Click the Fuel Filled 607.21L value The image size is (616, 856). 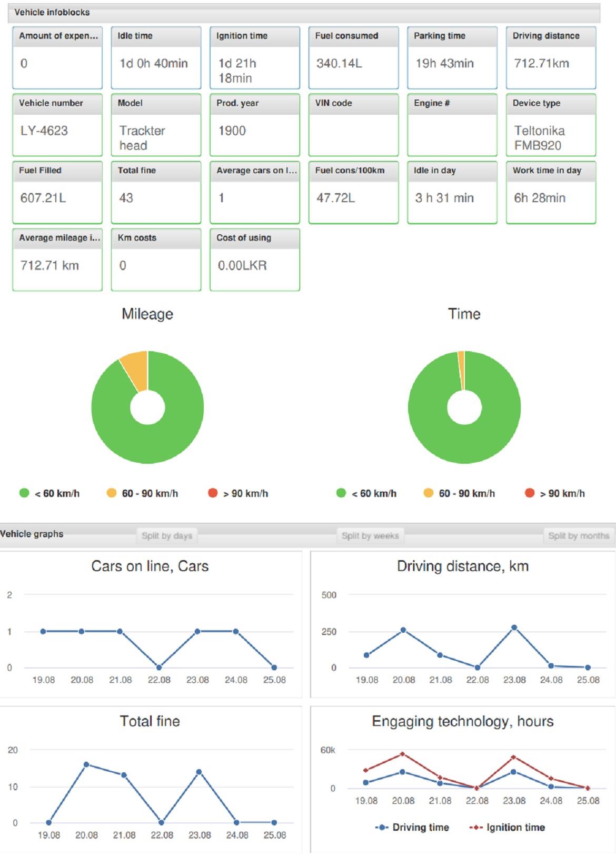coord(43,198)
